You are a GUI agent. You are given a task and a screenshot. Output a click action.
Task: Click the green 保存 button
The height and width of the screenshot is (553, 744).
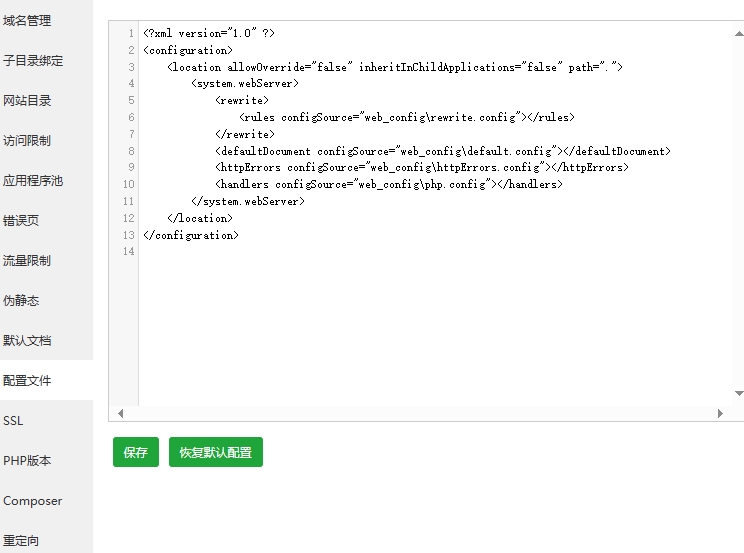[136, 452]
